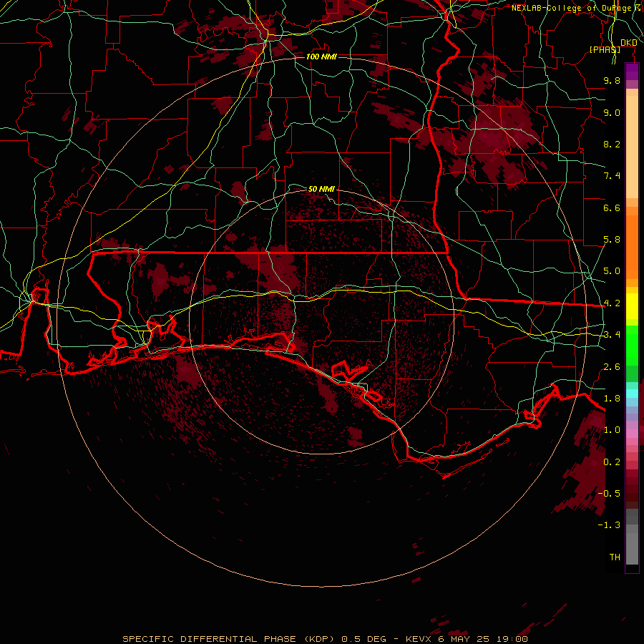Click the DKD label above color scale

pyautogui.click(x=629, y=43)
